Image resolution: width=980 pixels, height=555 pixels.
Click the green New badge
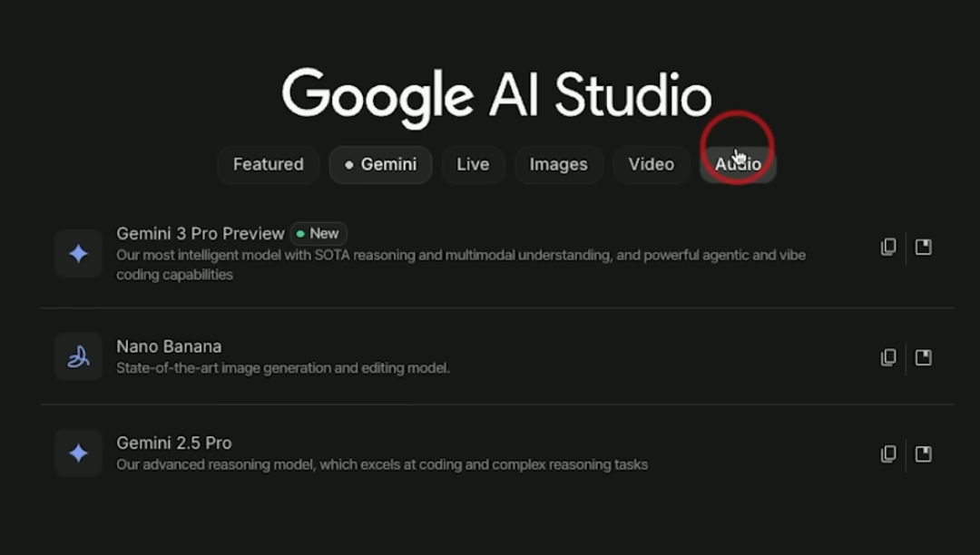click(x=318, y=234)
